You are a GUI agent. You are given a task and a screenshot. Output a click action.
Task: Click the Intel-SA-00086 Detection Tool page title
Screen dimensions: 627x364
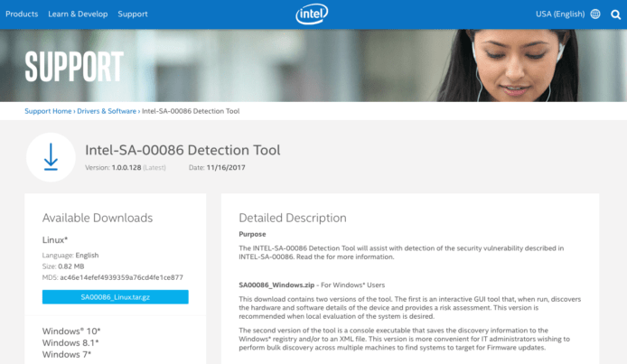182,150
